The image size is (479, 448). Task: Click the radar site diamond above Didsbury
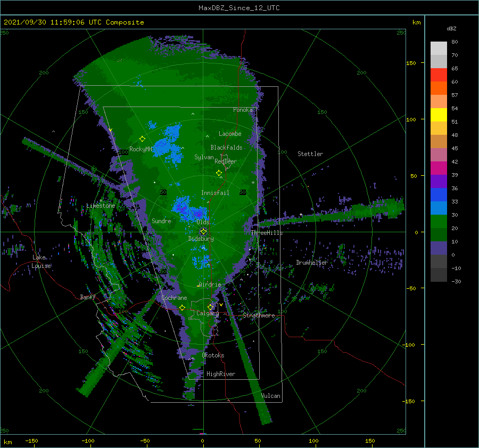coord(203,232)
